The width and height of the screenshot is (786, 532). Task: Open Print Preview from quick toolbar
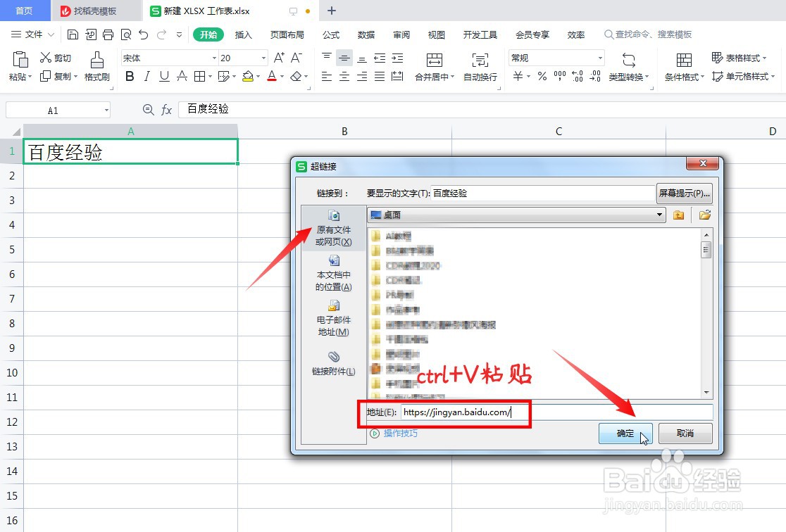(126, 34)
